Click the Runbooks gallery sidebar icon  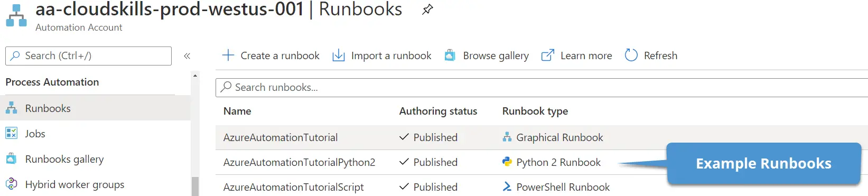pyautogui.click(x=11, y=158)
